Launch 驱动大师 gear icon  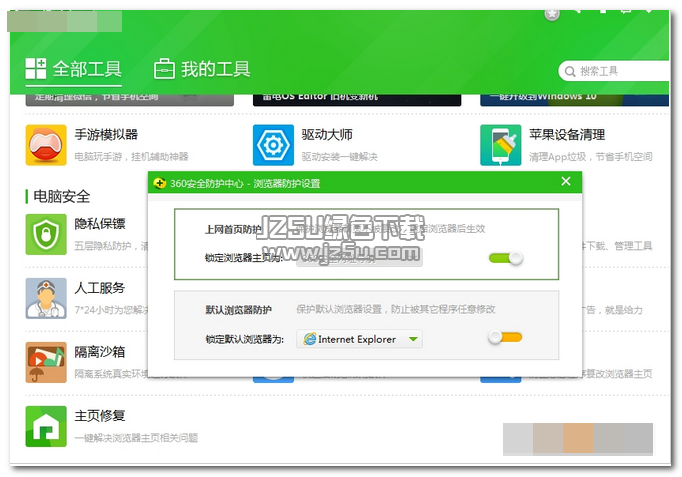(273, 145)
